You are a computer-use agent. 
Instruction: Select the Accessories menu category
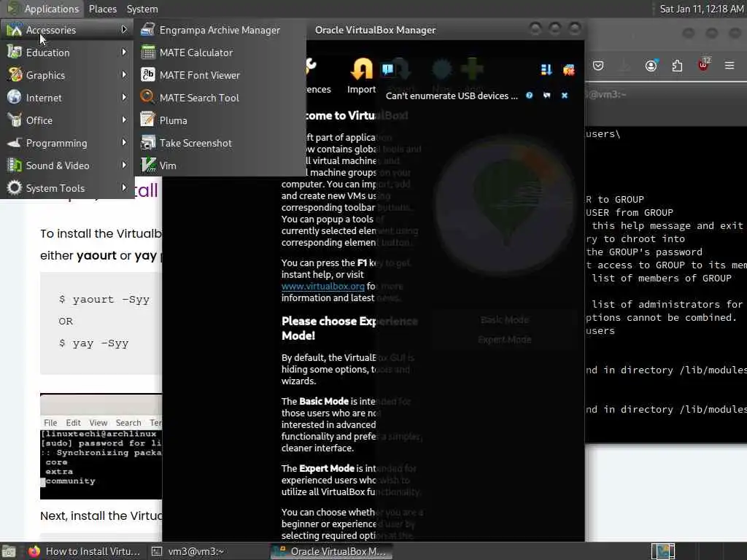(x=66, y=30)
